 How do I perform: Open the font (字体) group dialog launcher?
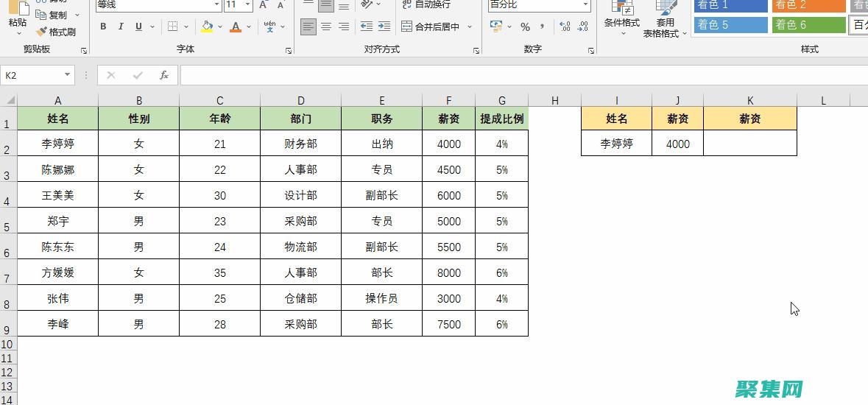[x=289, y=50]
